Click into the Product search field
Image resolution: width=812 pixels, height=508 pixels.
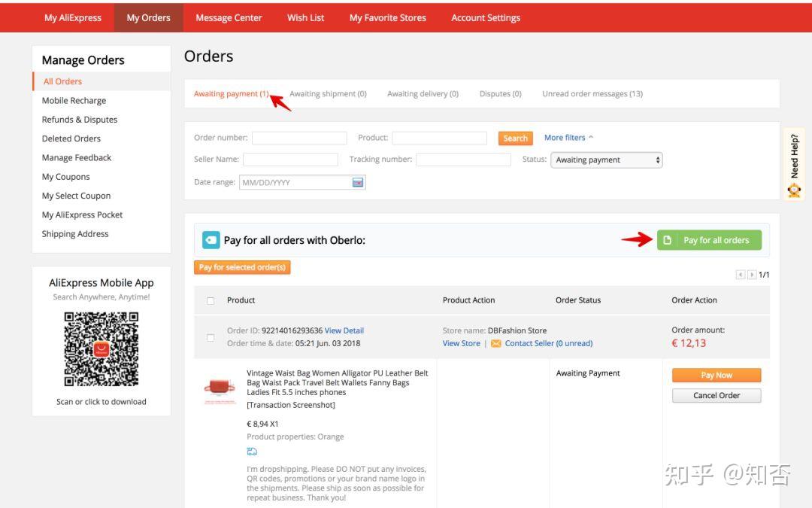point(440,138)
